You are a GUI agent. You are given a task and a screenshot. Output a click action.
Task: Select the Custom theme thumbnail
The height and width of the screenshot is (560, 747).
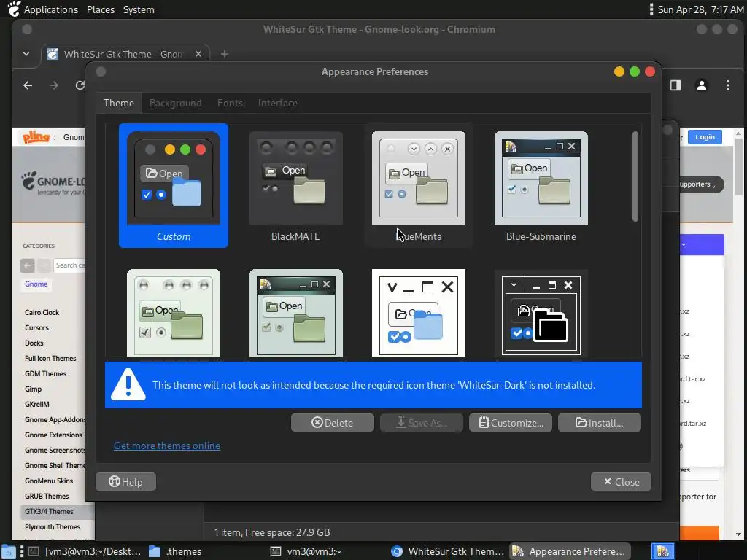coord(174,186)
